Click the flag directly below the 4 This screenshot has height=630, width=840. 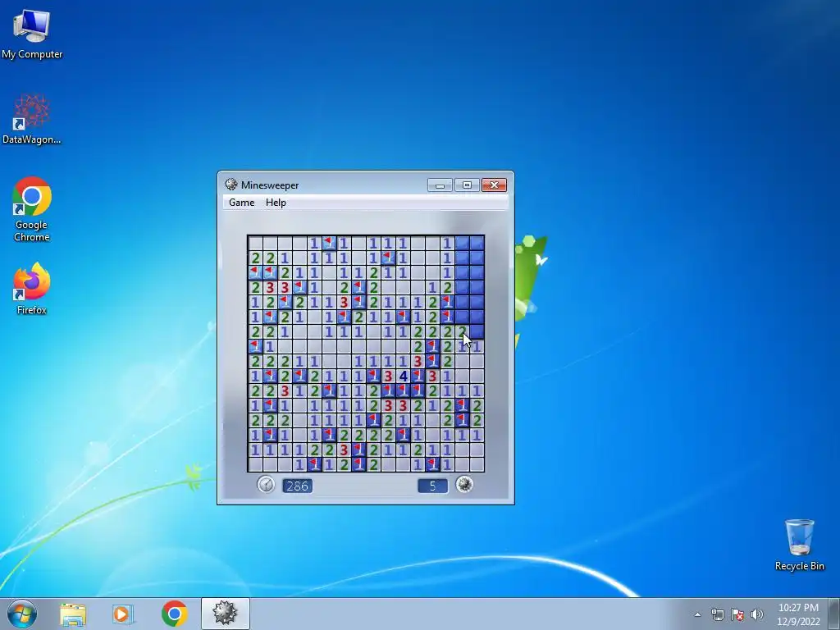pyautogui.click(x=403, y=390)
